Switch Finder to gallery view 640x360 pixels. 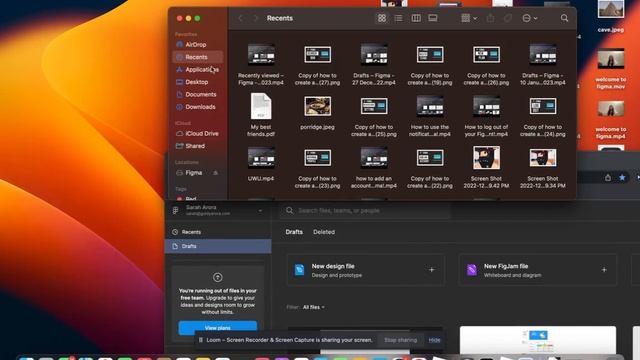point(433,18)
